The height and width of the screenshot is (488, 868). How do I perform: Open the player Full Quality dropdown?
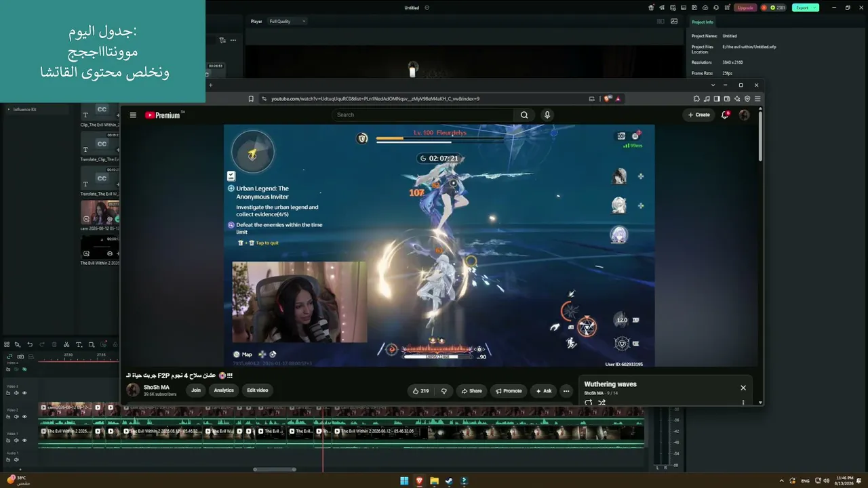(288, 21)
